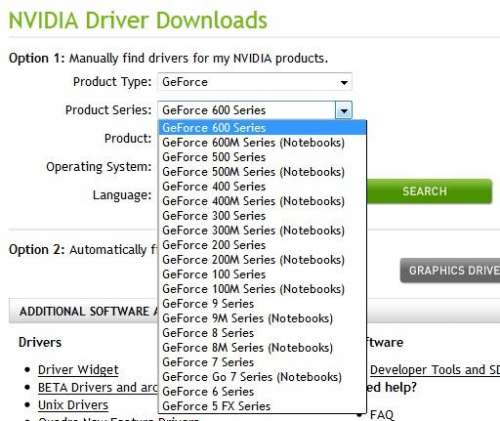Choose GeForce 100 Series option
Image resolution: width=500 pixels, height=421 pixels.
click(262, 275)
